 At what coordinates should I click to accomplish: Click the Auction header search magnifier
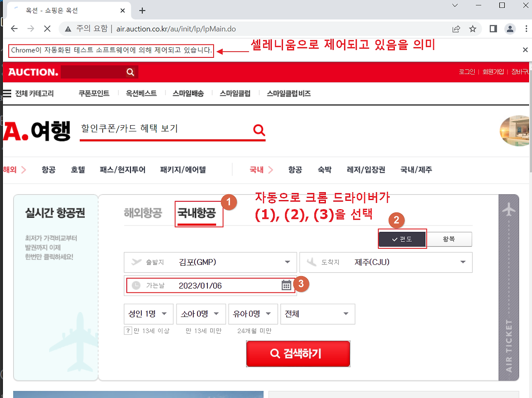pos(131,72)
